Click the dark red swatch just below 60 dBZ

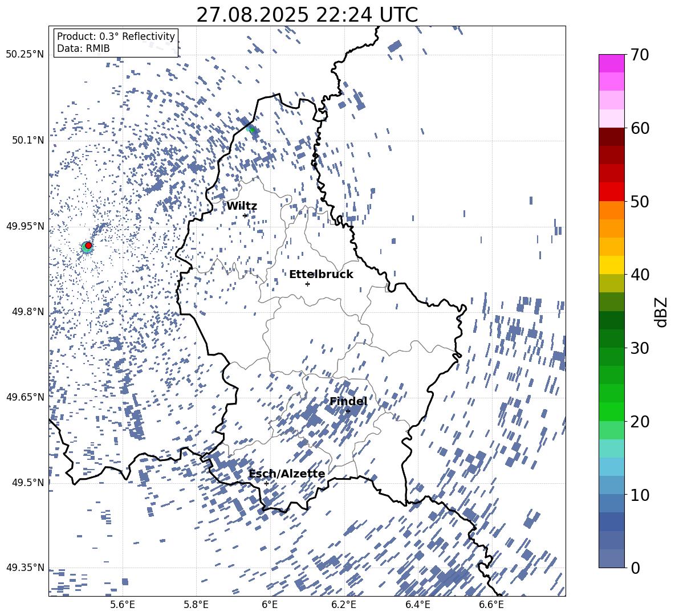(611, 137)
